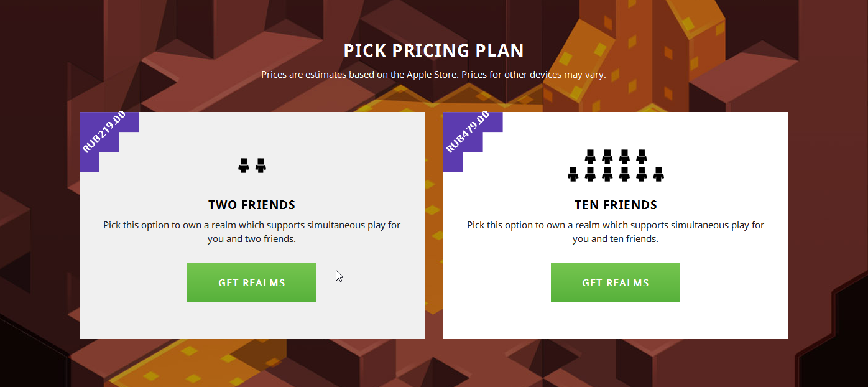Click the leftmost figure in the Ten Friends bottom row
Image resolution: width=868 pixels, height=387 pixels.
coord(573,175)
